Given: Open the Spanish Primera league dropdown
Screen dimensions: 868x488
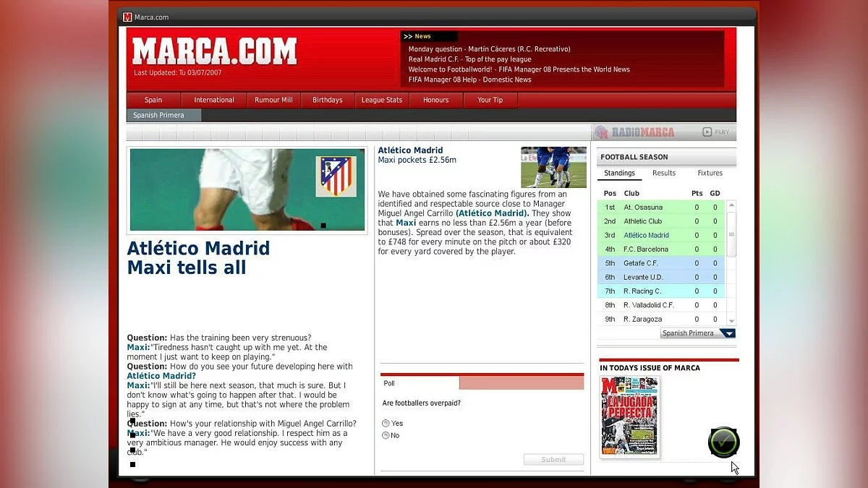Looking at the screenshot, I should tap(698, 333).
